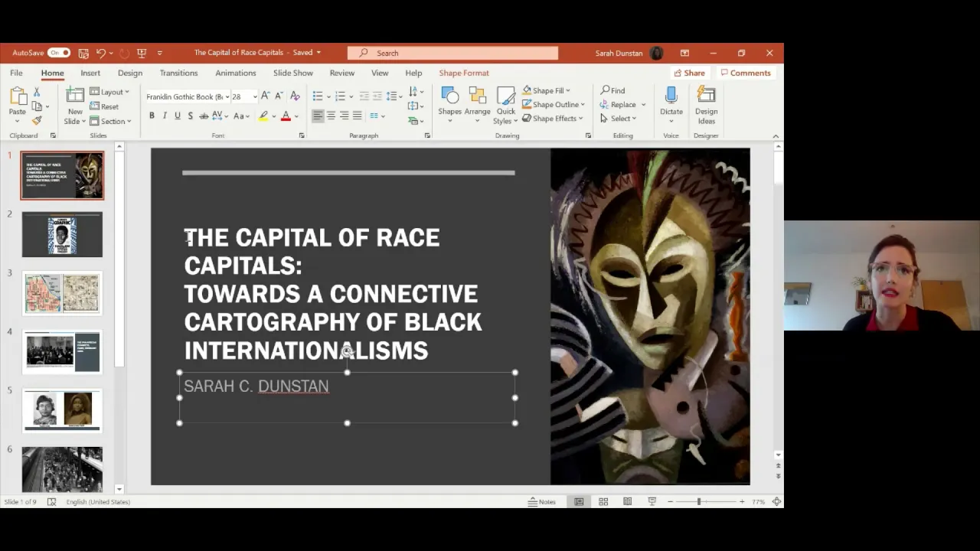
Task: Click Find in Editing group
Action: [612, 90]
